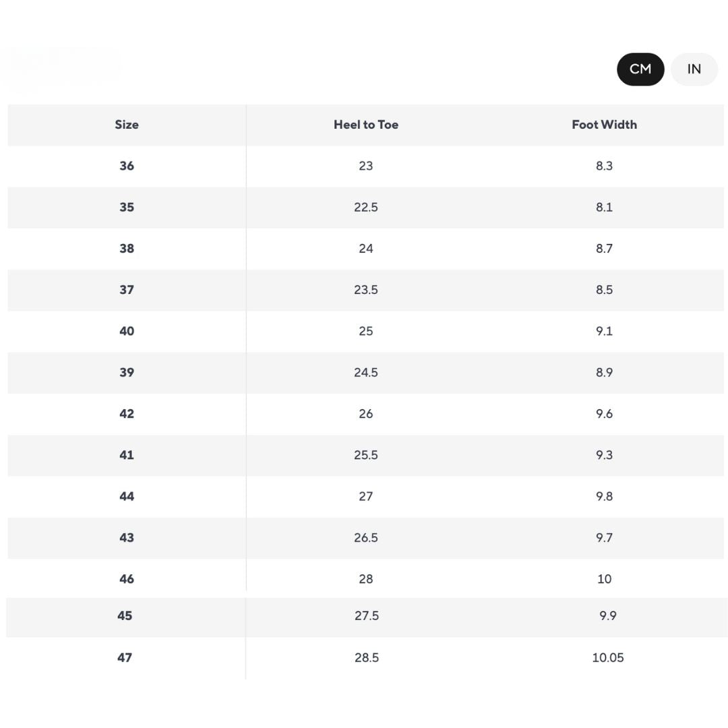Click the Size column header
The height and width of the screenshot is (728, 728).
(x=127, y=125)
